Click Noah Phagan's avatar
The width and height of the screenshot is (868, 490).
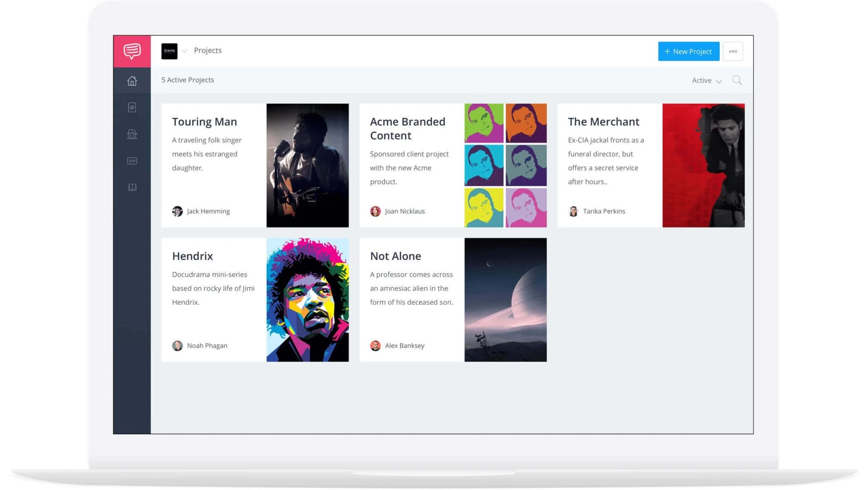pos(177,346)
